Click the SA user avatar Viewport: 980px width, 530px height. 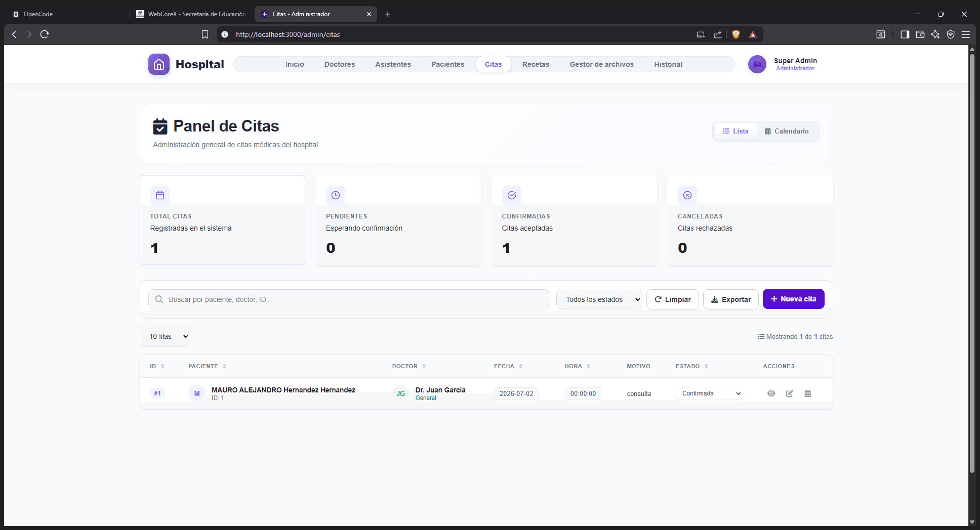coord(757,64)
